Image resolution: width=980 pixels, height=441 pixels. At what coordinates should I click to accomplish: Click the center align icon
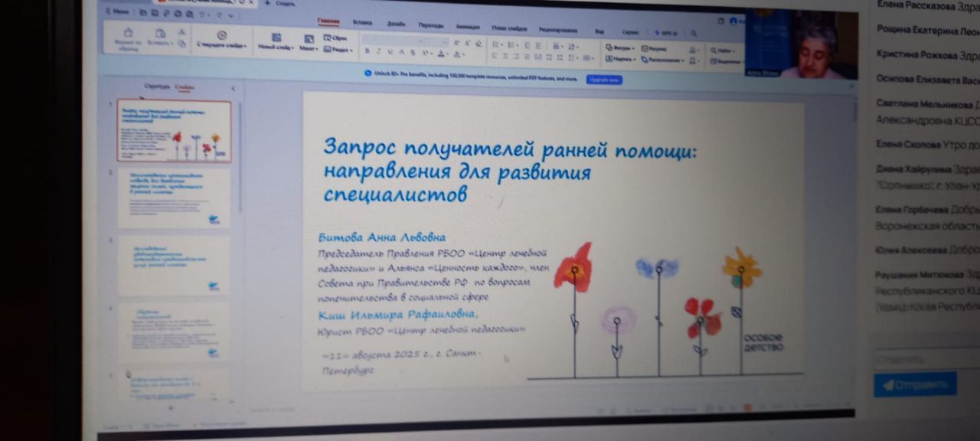coord(506,56)
